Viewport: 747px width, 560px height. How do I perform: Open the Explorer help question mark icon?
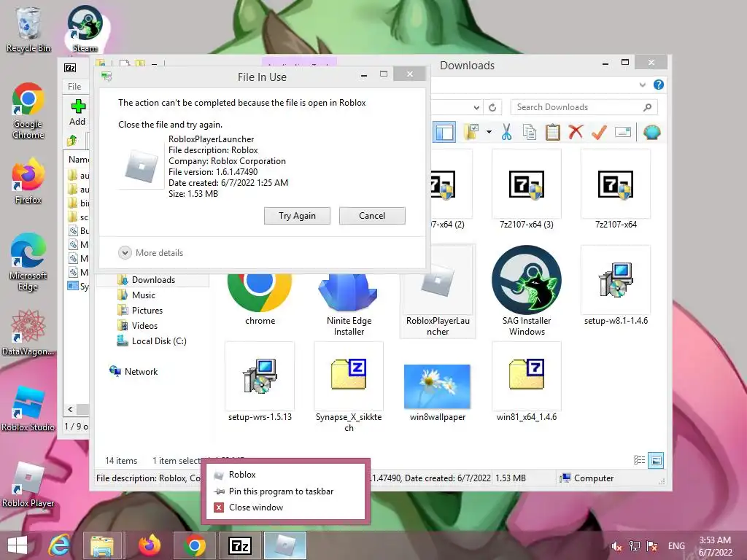click(659, 85)
